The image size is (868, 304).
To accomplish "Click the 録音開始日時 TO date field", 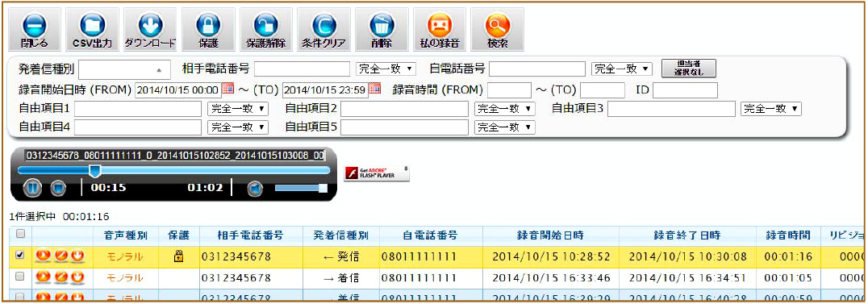I will coord(326,90).
